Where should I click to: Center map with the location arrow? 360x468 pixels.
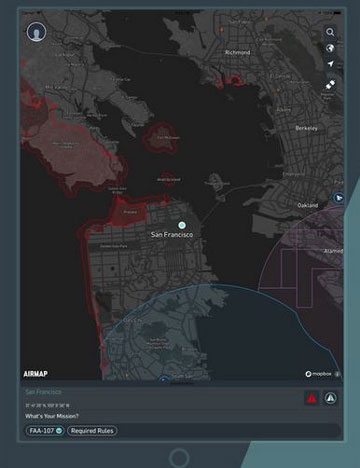(x=330, y=64)
